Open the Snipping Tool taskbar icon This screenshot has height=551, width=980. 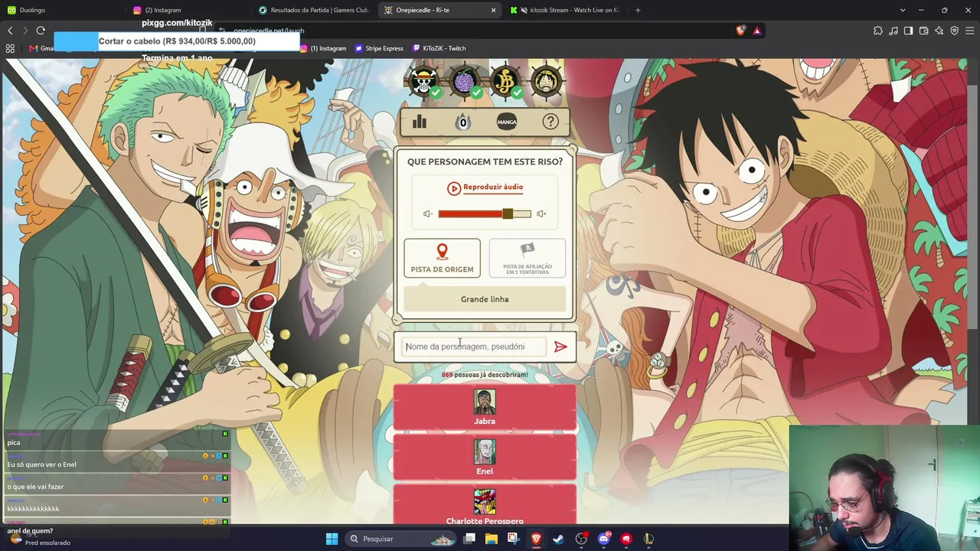513,539
